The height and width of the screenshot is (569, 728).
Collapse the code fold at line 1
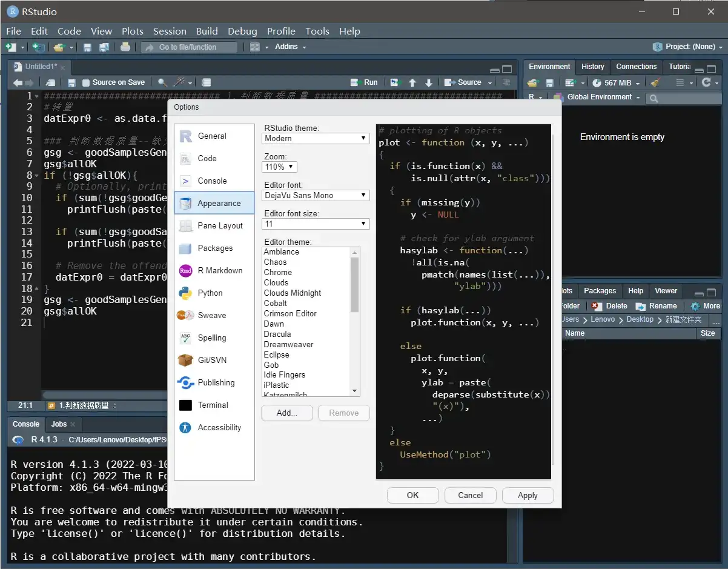[37, 96]
